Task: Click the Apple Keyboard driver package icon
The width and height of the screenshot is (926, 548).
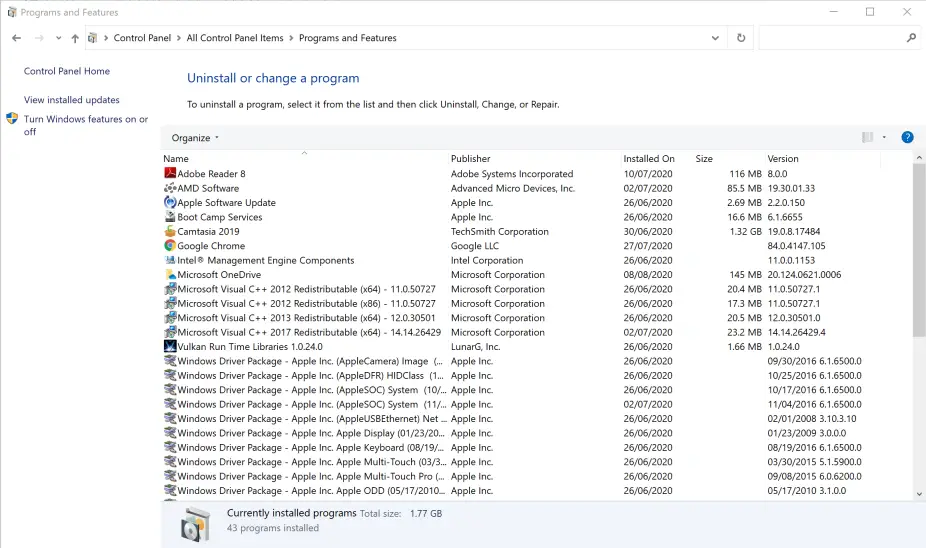Action: [x=170, y=447]
